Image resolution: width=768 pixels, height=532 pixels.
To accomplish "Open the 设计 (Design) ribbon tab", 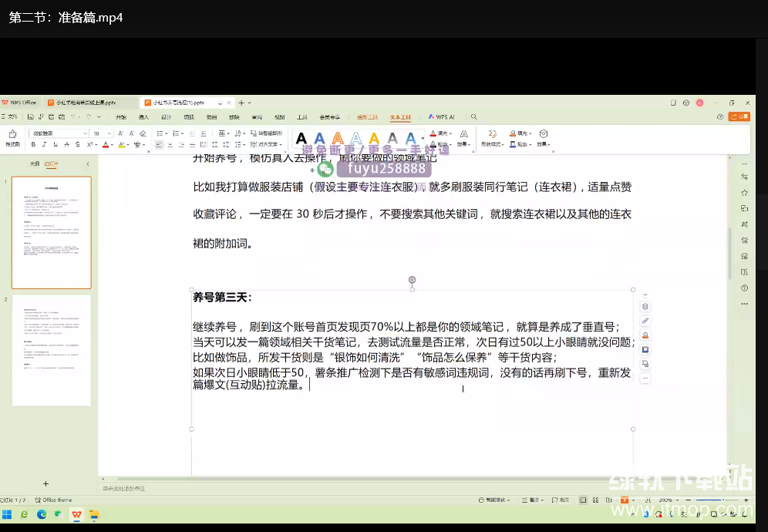I will [x=167, y=117].
